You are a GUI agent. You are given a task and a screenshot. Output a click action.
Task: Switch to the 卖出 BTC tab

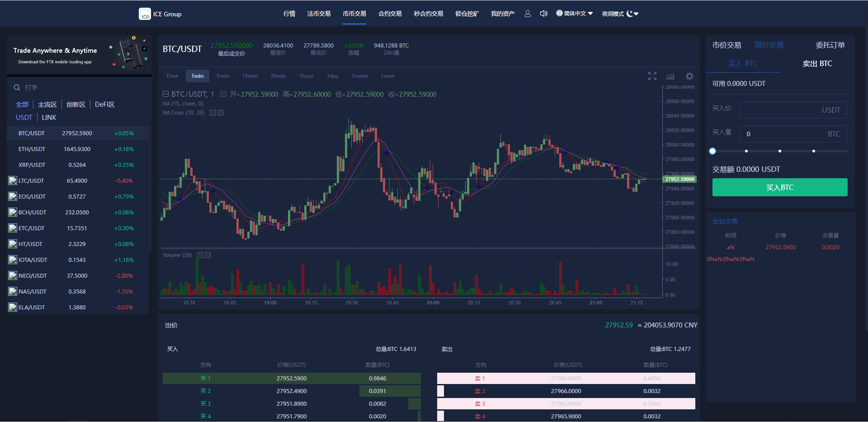click(817, 64)
